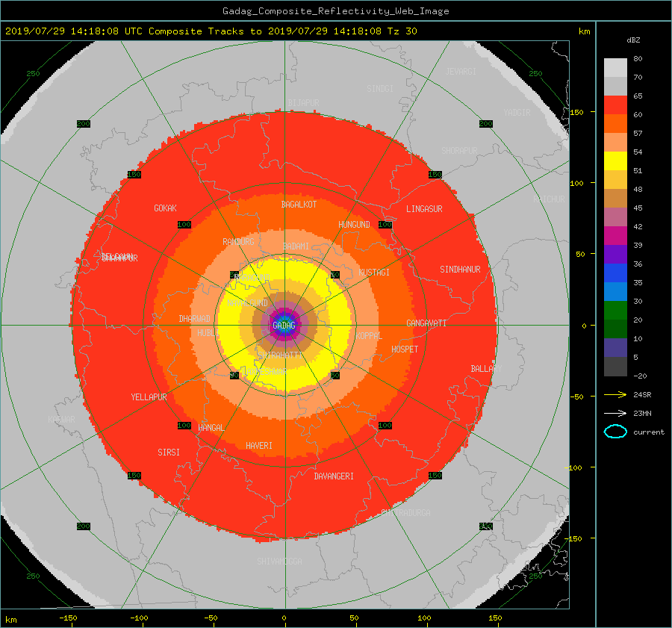Select the YELLAPUR city label

pos(149,397)
